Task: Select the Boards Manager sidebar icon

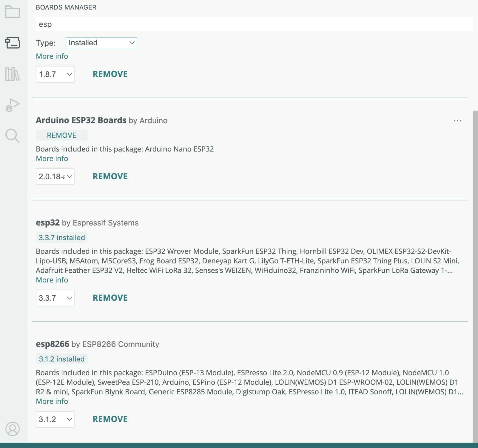Action: pyautogui.click(x=13, y=43)
